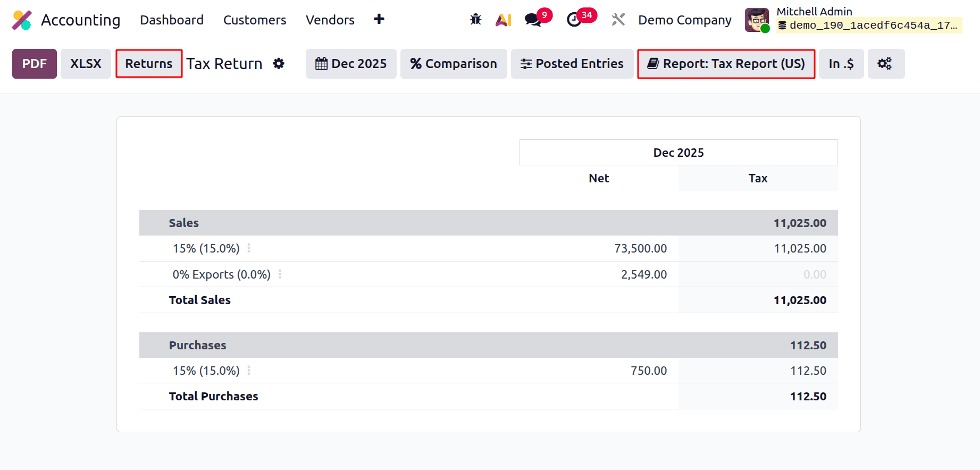This screenshot has height=470, width=980.
Task: Open the Dec 2025 date filter
Action: 351,64
